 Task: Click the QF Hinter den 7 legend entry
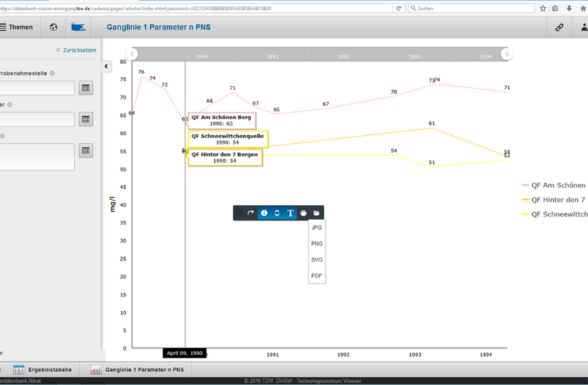[x=558, y=200]
